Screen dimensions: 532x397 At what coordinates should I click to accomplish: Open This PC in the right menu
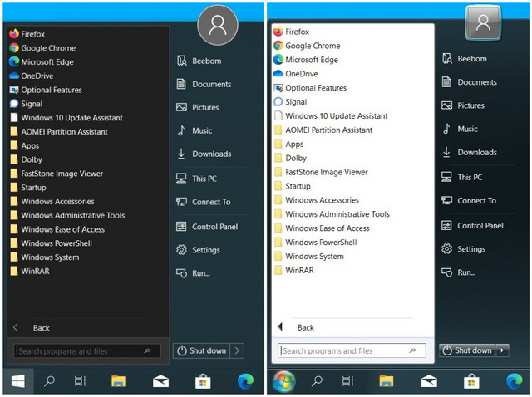[462, 177]
